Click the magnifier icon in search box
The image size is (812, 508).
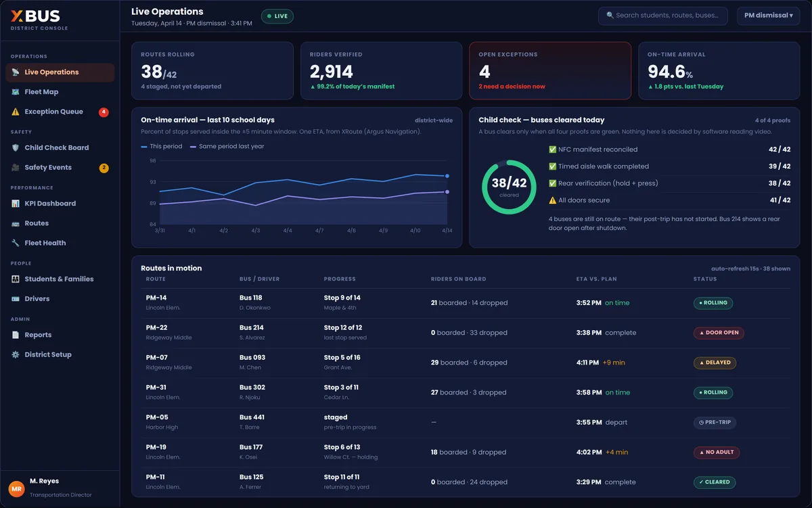(x=610, y=16)
